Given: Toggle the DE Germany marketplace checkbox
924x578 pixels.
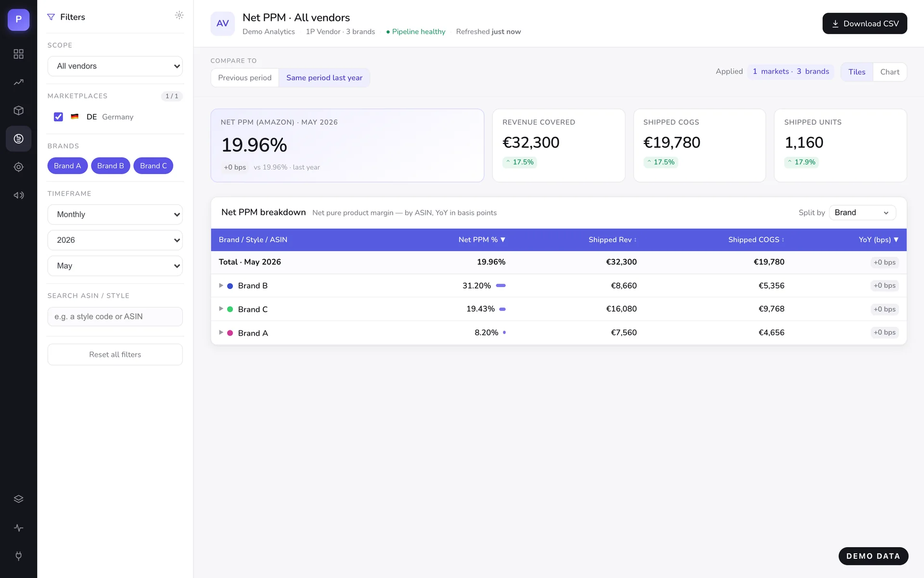Looking at the screenshot, I should [x=58, y=117].
